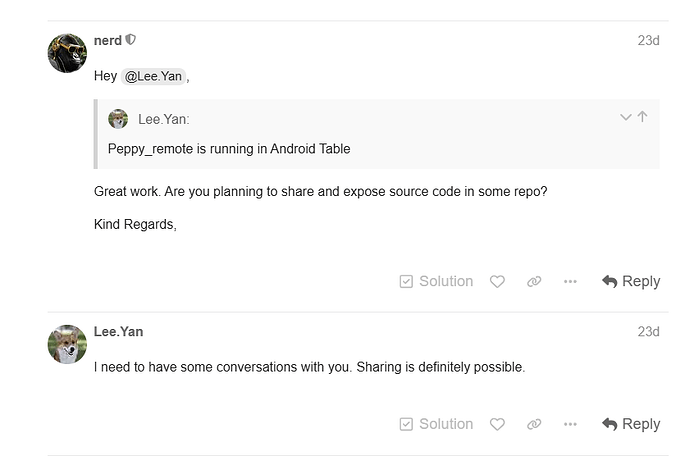Open Lee.Yan's username on second post
Screen dimensions: 690x456
tap(118, 331)
